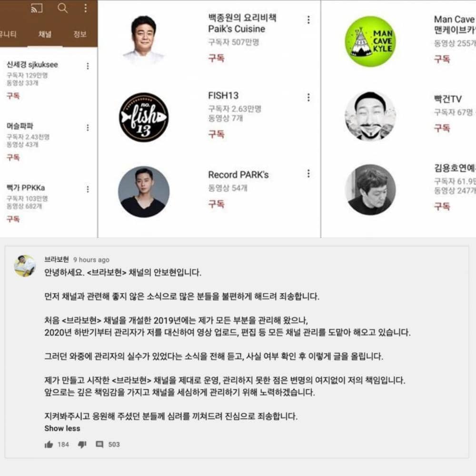Open search with the magnifier icon
Image resolution: width=476 pixels, height=476 pixels.
[62, 8]
